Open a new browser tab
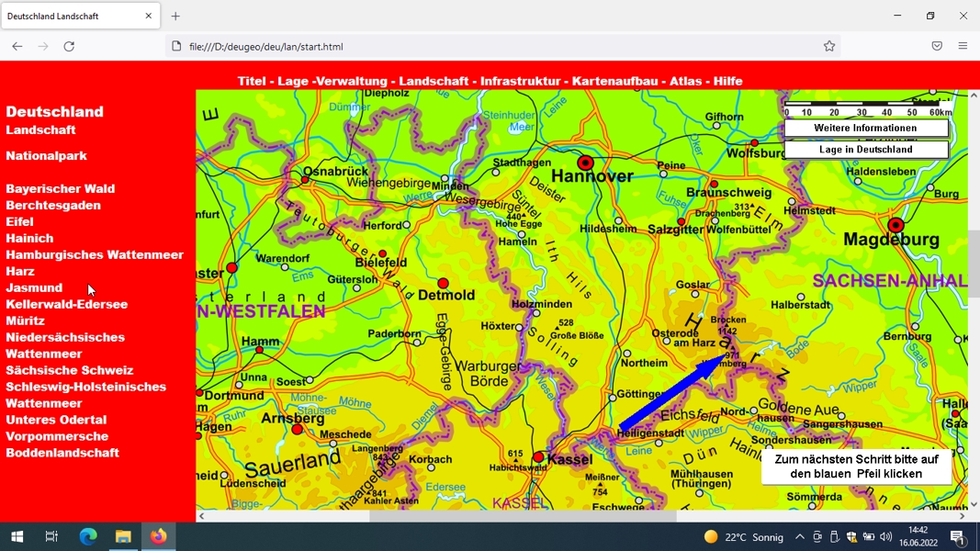 [175, 17]
